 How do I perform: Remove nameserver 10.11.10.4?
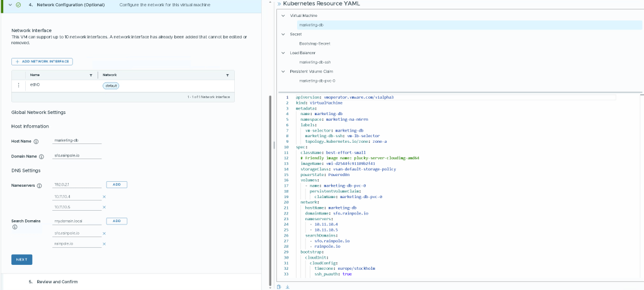pyautogui.click(x=104, y=197)
